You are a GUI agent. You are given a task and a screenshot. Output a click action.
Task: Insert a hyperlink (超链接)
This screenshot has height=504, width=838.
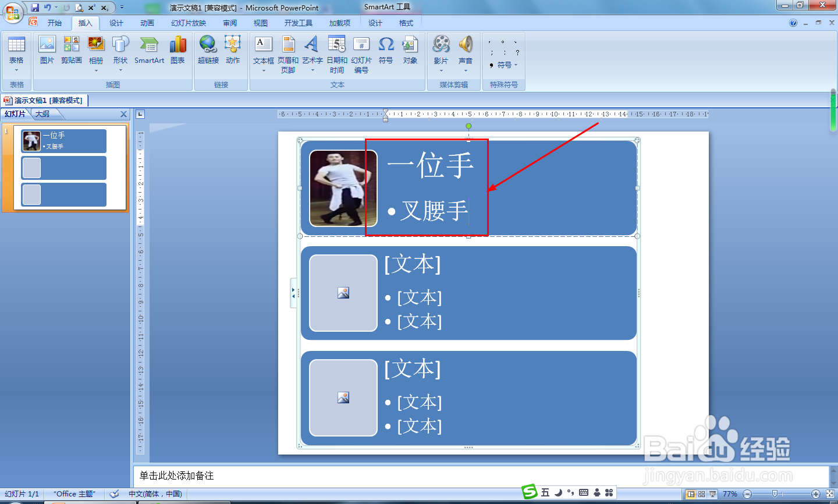point(208,50)
